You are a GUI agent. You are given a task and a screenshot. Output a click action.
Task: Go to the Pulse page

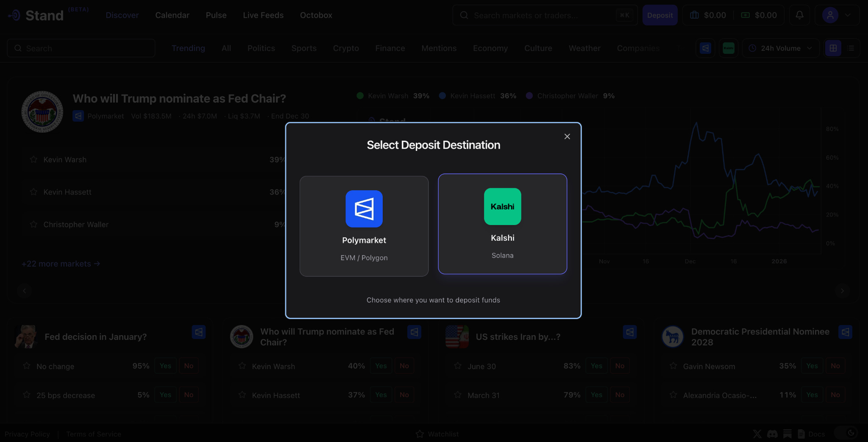tap(216, 15)
